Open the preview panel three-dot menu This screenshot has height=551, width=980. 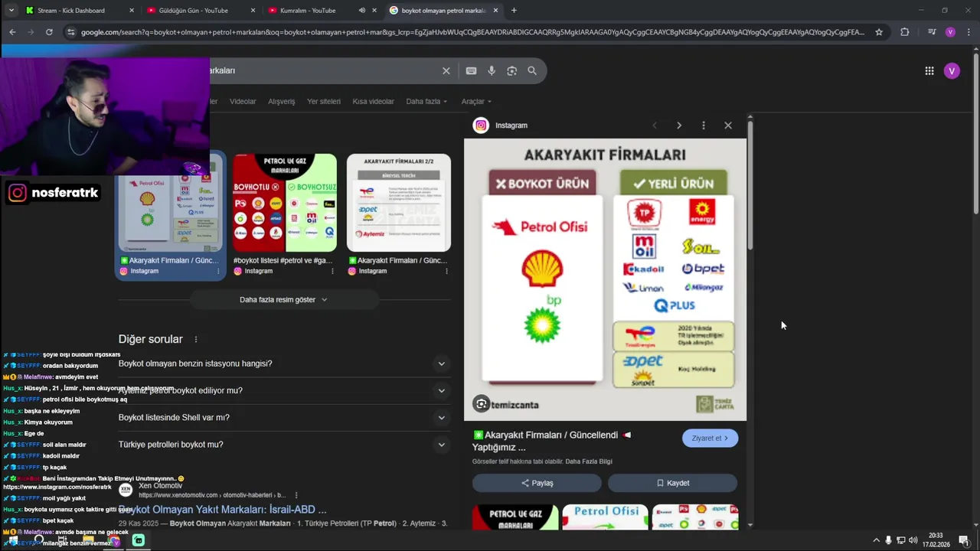pos(704,126)
